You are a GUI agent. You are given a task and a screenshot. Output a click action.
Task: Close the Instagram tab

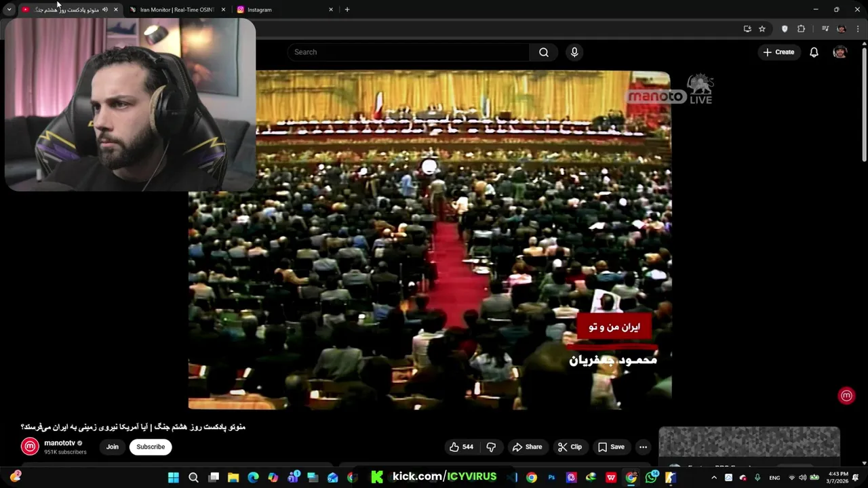331,9
